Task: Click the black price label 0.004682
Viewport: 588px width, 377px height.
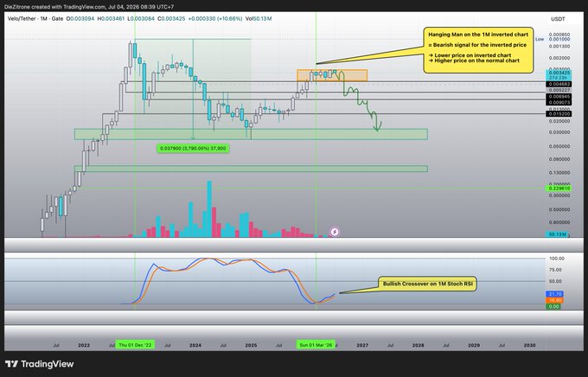Action: [559, 85]
